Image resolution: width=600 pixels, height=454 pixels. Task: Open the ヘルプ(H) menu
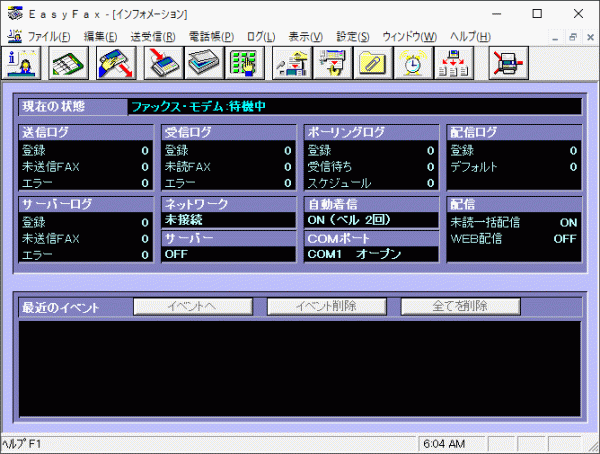click(x=470, y=37)
